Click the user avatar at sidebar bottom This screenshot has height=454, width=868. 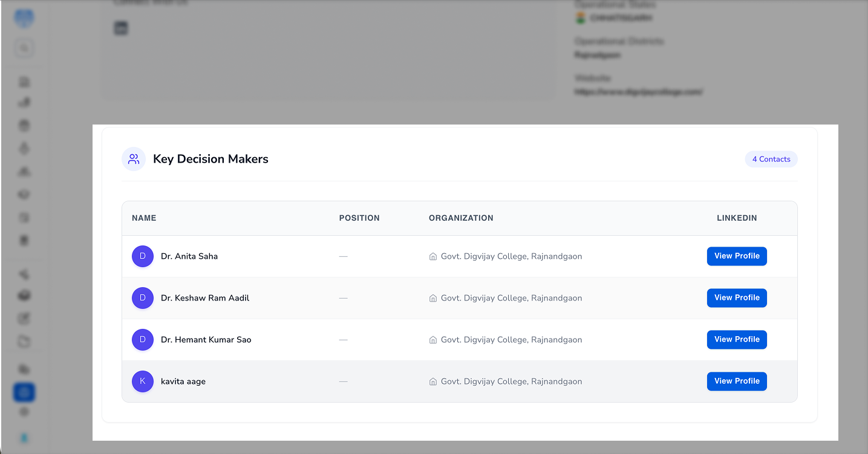(24, 439)
